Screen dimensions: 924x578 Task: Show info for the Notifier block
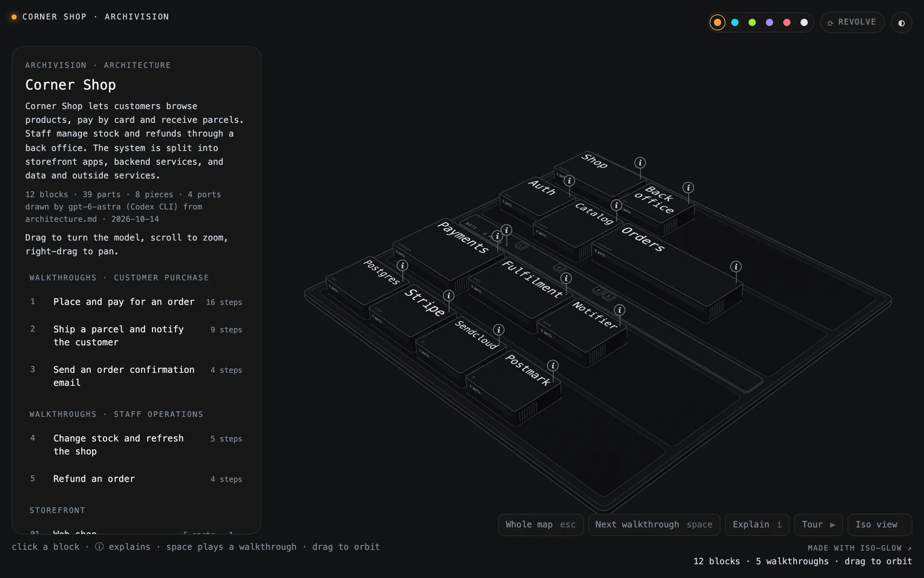coord(619,310)
